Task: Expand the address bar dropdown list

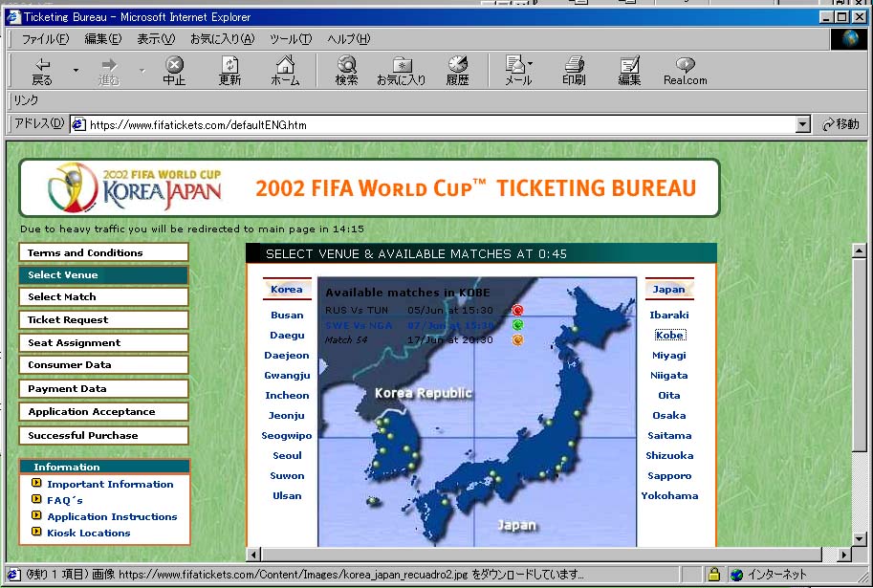Action: point(802,124)
